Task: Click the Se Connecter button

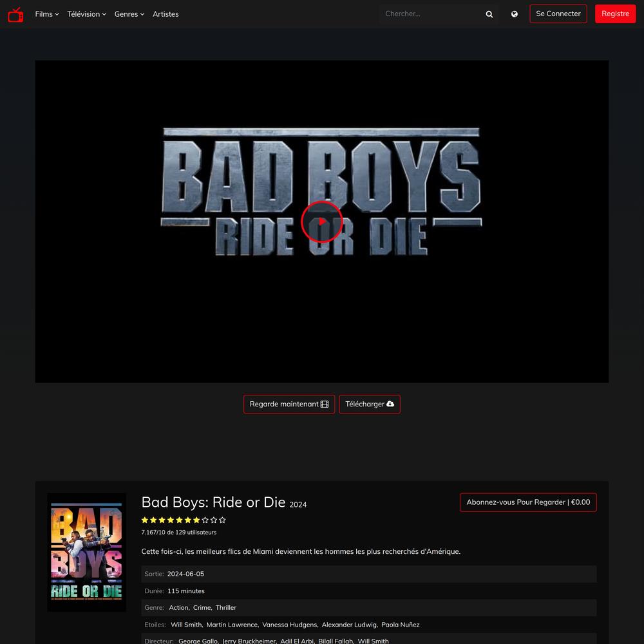Action: click(558, 14)
